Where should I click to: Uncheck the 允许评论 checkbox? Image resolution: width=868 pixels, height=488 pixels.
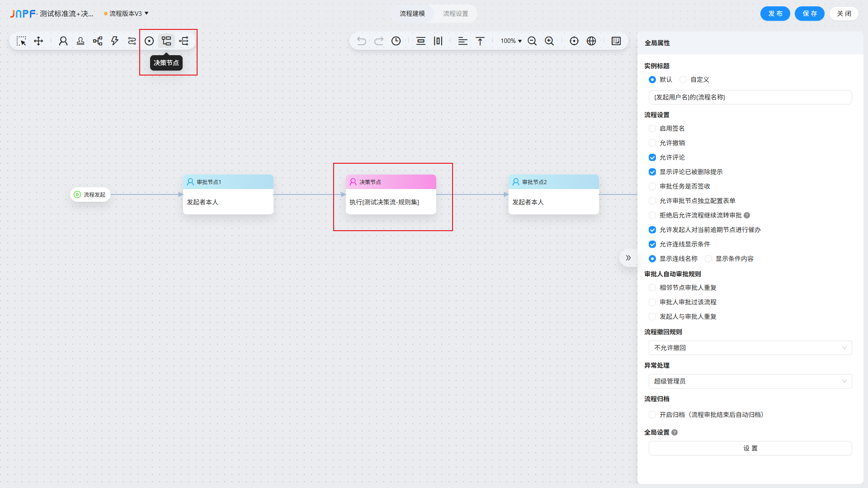(x=652, y=157)
